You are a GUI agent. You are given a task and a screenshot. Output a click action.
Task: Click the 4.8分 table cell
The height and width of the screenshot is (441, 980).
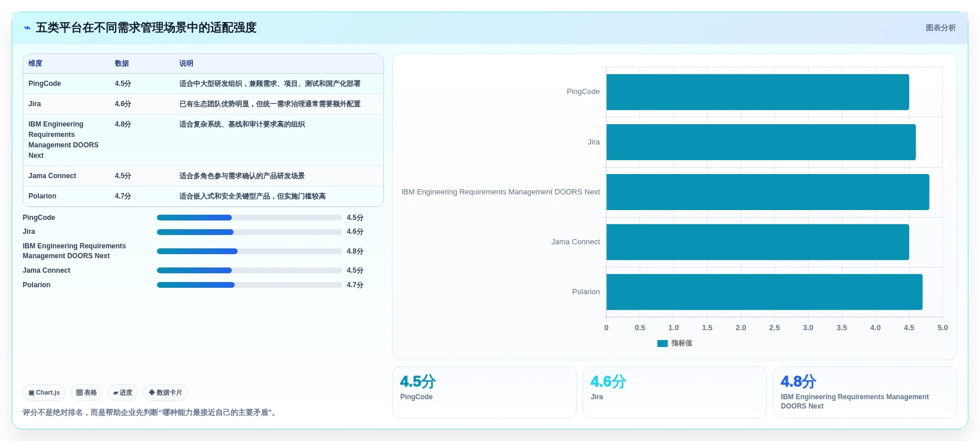(123, 124)
